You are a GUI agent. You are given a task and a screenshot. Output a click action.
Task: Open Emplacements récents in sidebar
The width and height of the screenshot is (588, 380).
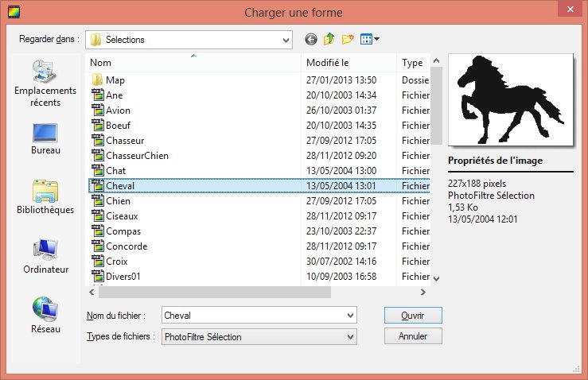[x=45, y=84]
